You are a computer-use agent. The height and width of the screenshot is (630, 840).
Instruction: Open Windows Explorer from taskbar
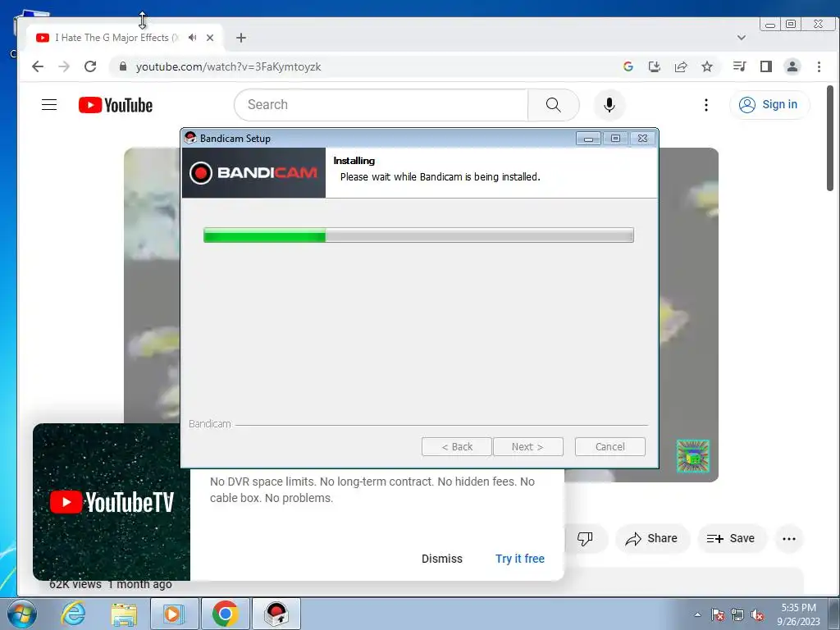tap(124, 614)
